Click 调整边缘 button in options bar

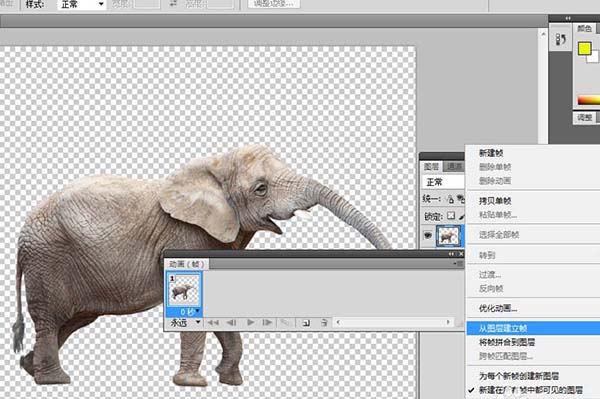(x=274, y=3)
